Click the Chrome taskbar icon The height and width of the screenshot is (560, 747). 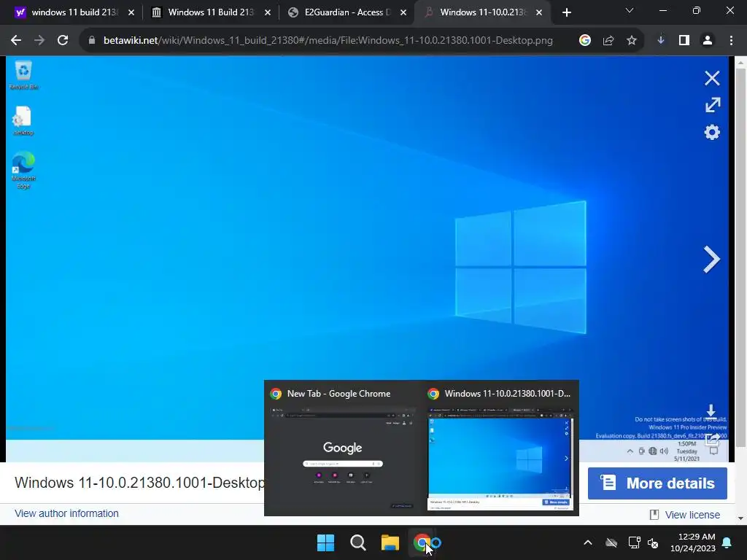[x=422, y=542]
